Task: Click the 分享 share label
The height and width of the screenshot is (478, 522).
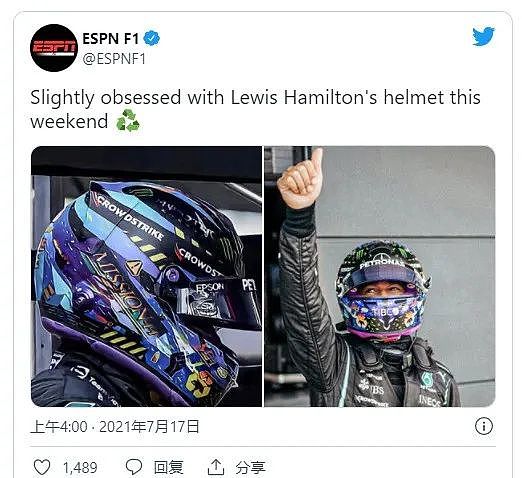Action: (250, 467)
